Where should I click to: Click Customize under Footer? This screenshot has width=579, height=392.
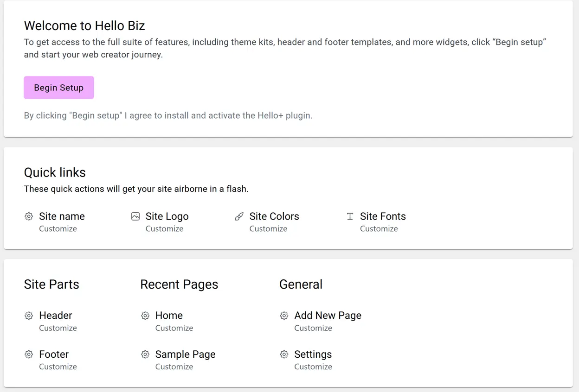58,367
